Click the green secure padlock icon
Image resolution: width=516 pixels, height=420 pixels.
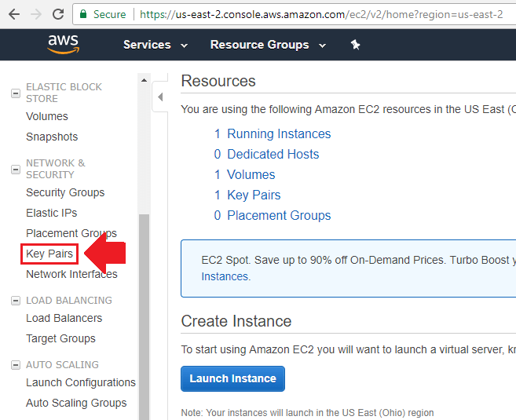pos(83,14)
